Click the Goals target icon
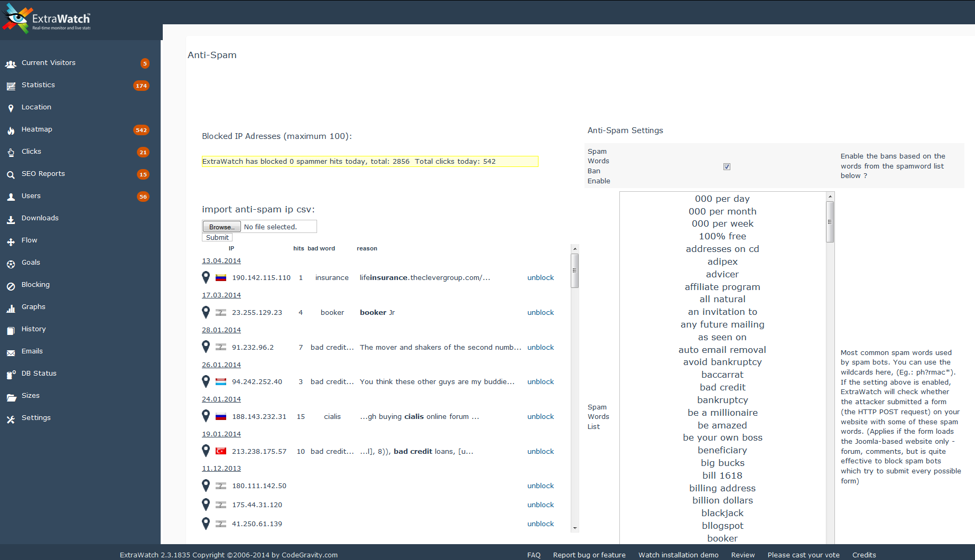This screenshot has height=560, width=975. [x=11, y=264]
